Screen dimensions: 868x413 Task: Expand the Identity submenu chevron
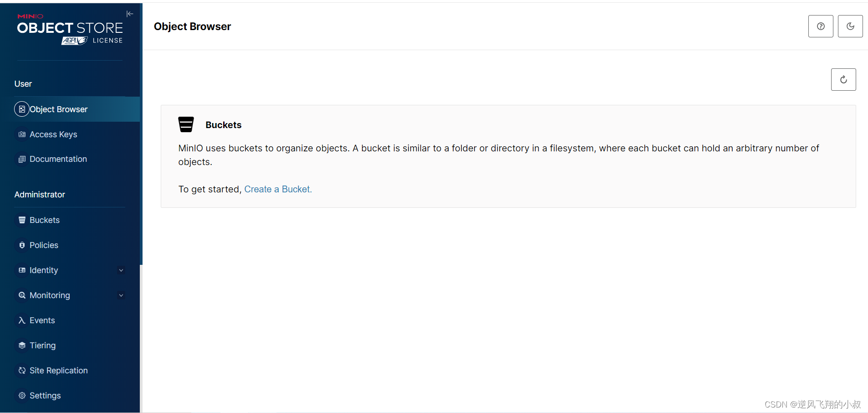121,270
